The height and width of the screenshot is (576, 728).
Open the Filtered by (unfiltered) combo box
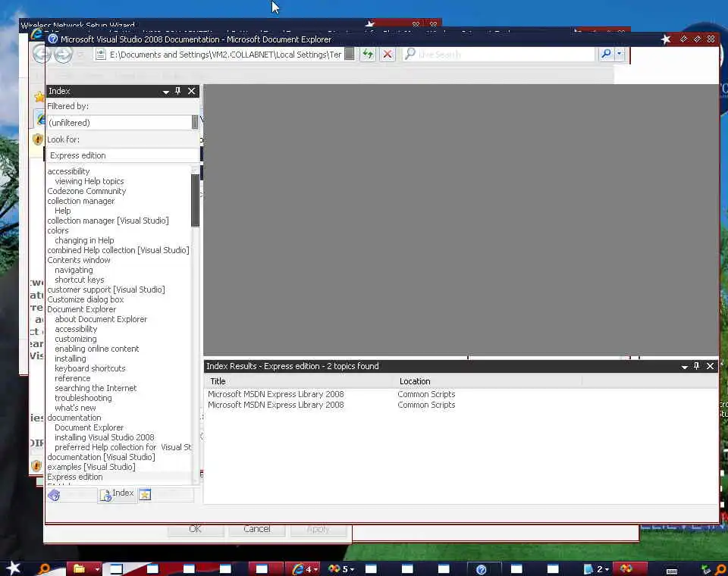pyautogui.click(x=123, y=123)
